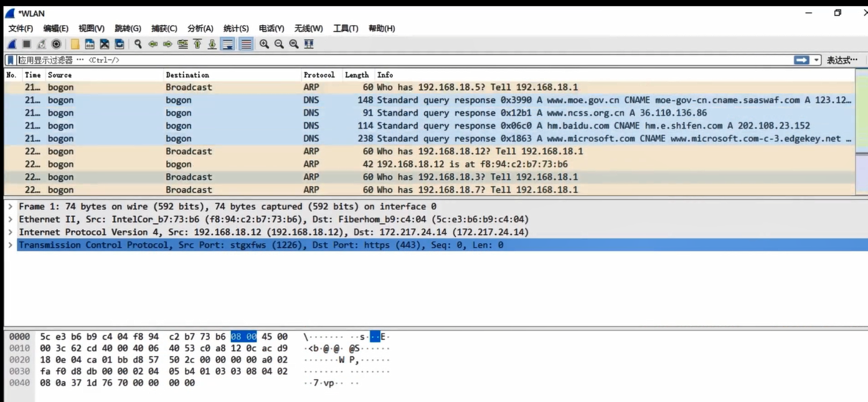Expand the Frame 1 details row
This screenshot has height=402, width=868.
coord(11,207)
